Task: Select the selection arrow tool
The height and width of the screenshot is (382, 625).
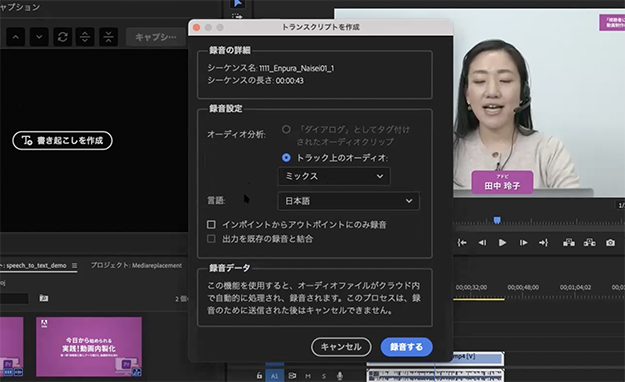Action: click(238, 4)
